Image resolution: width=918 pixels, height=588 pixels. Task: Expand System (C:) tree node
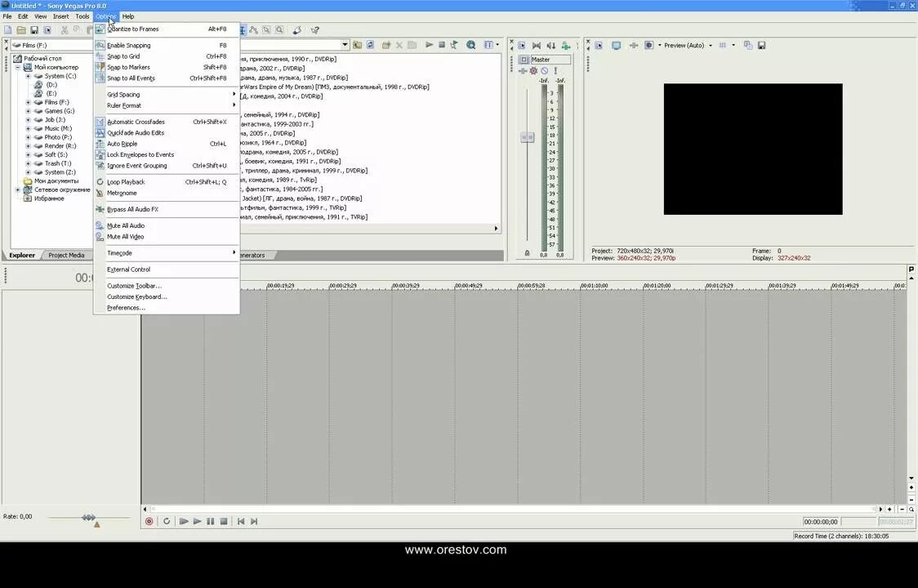28,76
